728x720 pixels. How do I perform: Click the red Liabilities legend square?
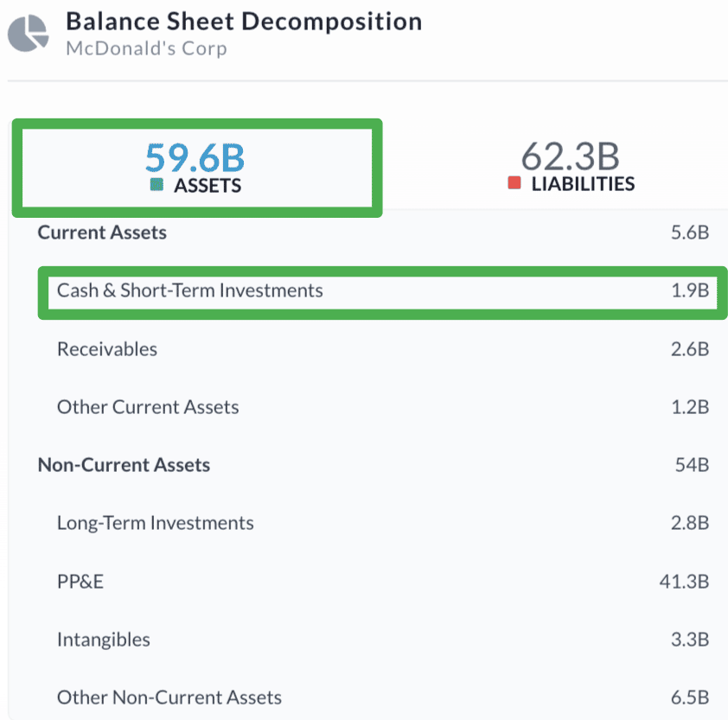point(514,183)
